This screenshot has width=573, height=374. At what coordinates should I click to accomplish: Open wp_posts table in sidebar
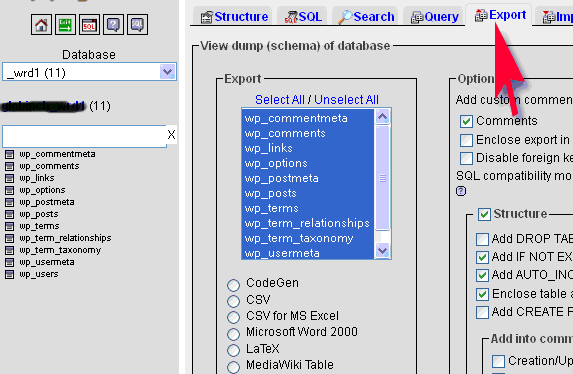[39, 214]
